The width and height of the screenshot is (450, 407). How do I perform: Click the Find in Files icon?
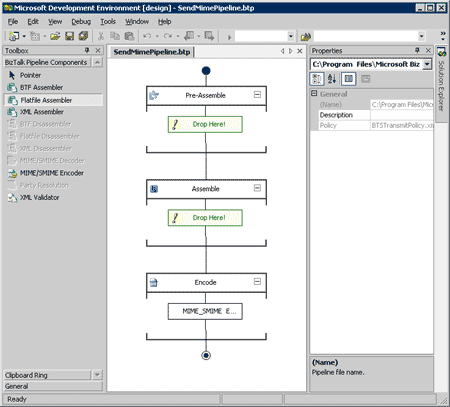point(306,36)
